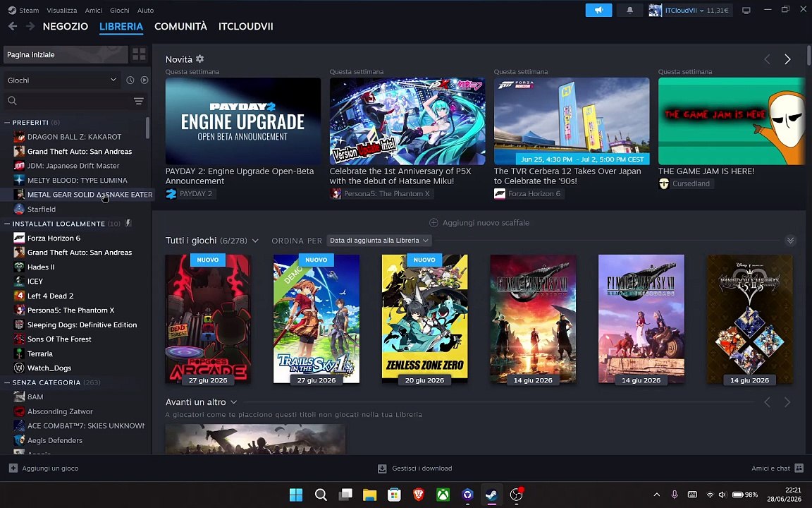This screenshot has height=508, width=812.
Task: Click the Aggiungi un gioco plus icon
Action: tap(13, 468)
